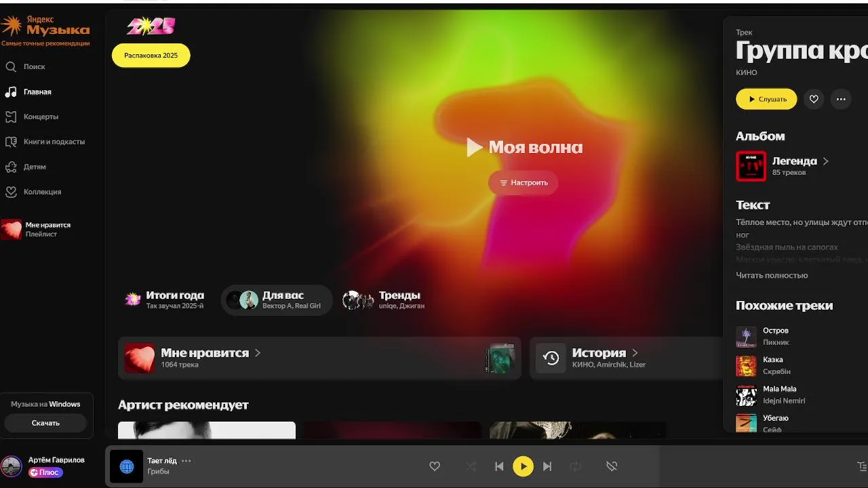This screenshot has height=488, width=868.
Task: Click the history clock icon
Action: click(551, 358)
